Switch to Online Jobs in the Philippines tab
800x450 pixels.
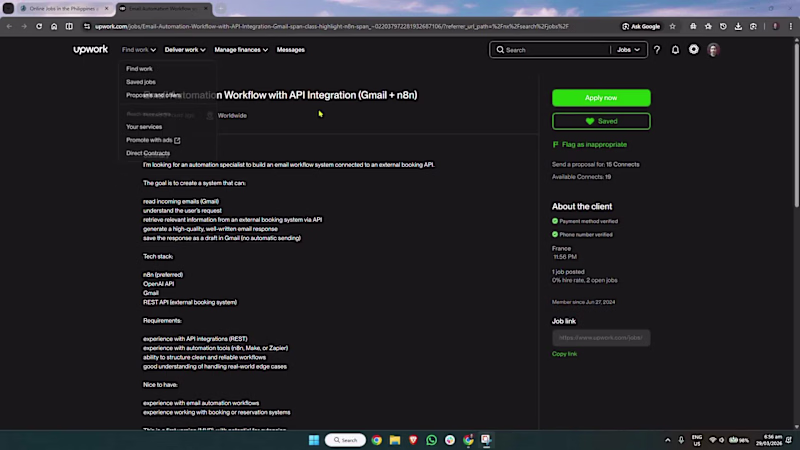tap(64, 8)
